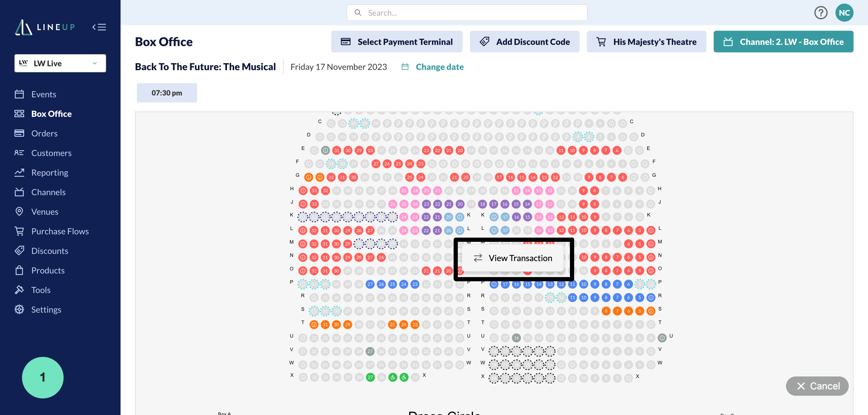The width and height of the screenshot is (868, 415).
Task: Open Settings in the sidebar
Action: coord(46,309)
